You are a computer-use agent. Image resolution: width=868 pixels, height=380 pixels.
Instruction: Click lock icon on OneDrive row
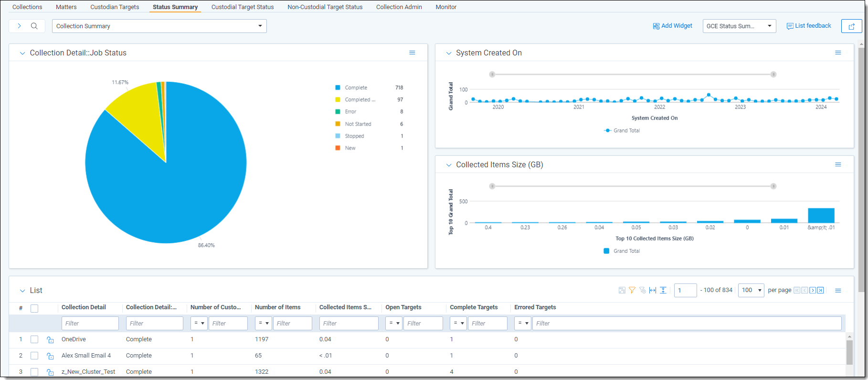(x=50, y=339)
